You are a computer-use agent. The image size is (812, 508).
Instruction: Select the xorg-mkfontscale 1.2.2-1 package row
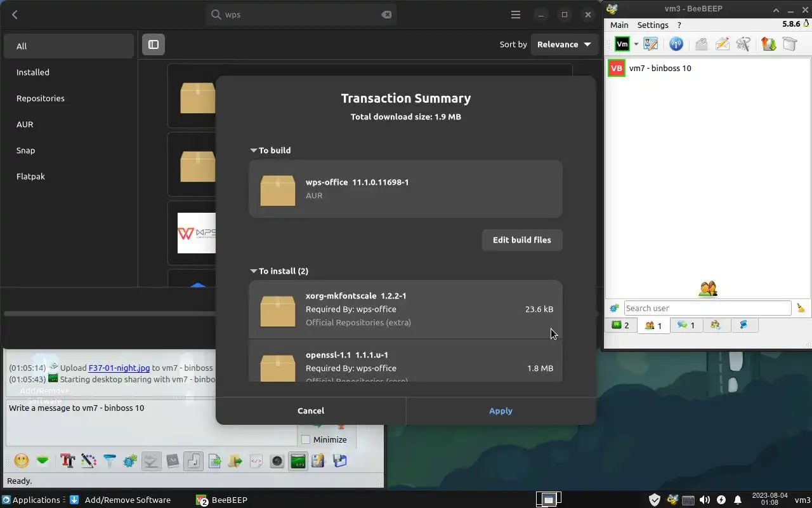405,309
